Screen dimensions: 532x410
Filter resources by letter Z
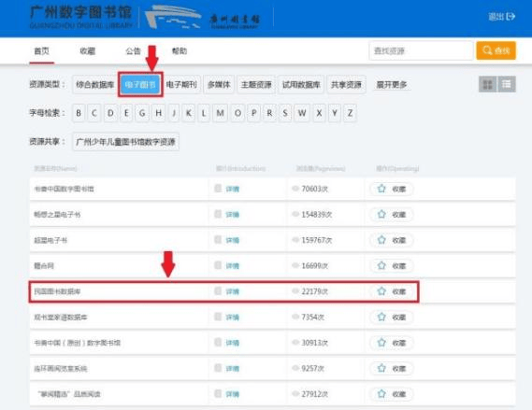pyautogui.click(x=350, y=113)
